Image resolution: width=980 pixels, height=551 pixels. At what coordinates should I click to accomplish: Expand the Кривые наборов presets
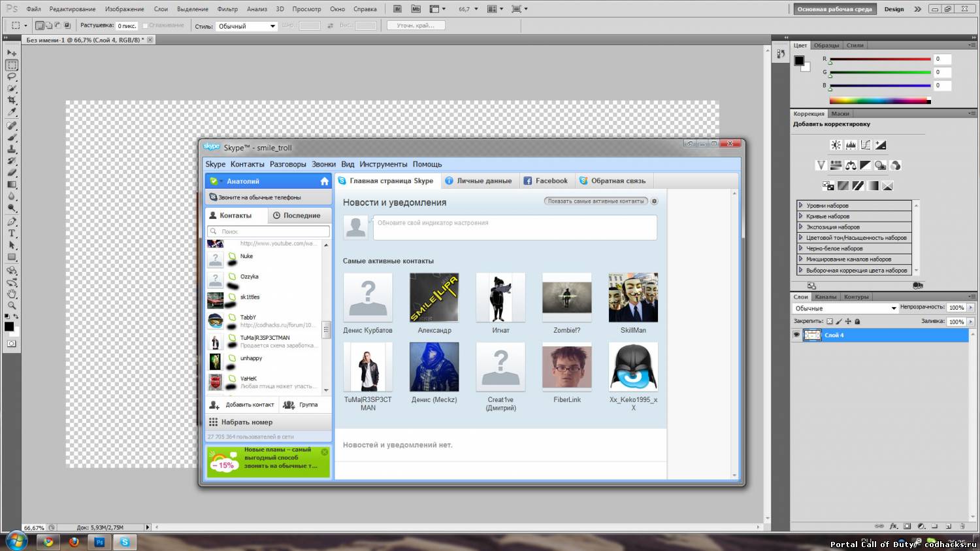800,216
